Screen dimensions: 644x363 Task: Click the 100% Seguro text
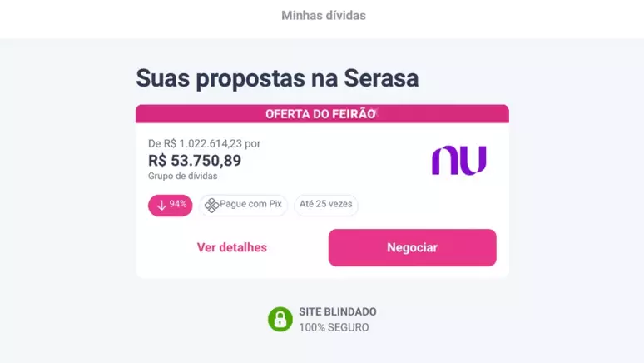pos(334,327)
